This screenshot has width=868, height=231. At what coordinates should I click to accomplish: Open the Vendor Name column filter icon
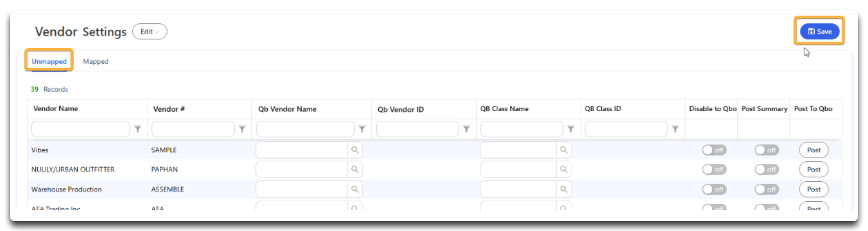[138, 129]
